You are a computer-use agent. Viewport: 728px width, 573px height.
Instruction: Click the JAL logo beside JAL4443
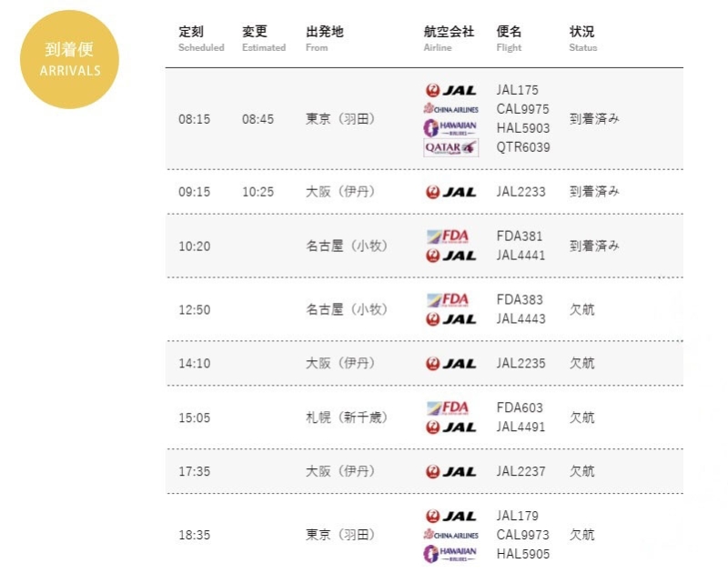pos(450,319)
